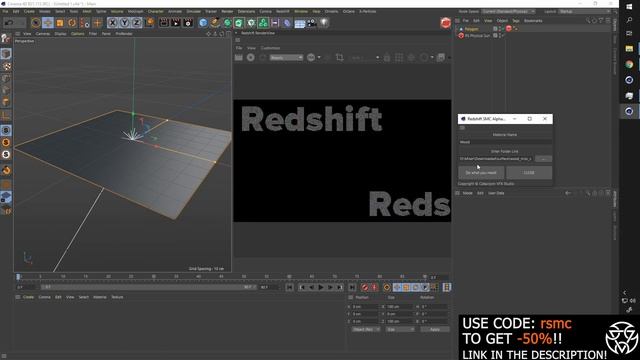Switch to Make Editable mode icon
The image size is (640, 360).
click(x=6, y=38)
